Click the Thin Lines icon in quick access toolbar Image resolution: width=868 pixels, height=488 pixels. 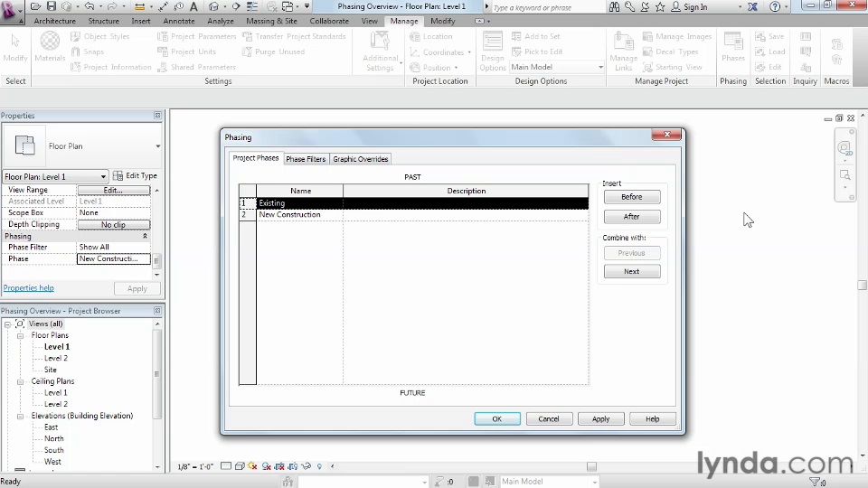[252, 6]
